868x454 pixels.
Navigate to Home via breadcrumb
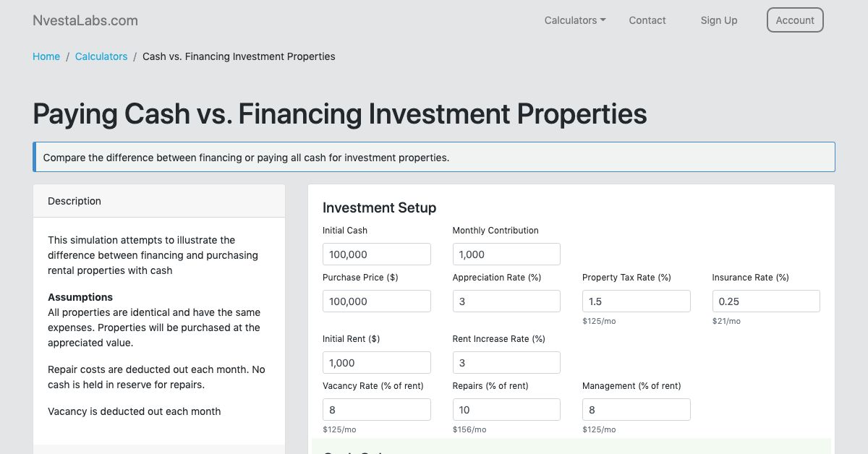[x=46, y=56]
